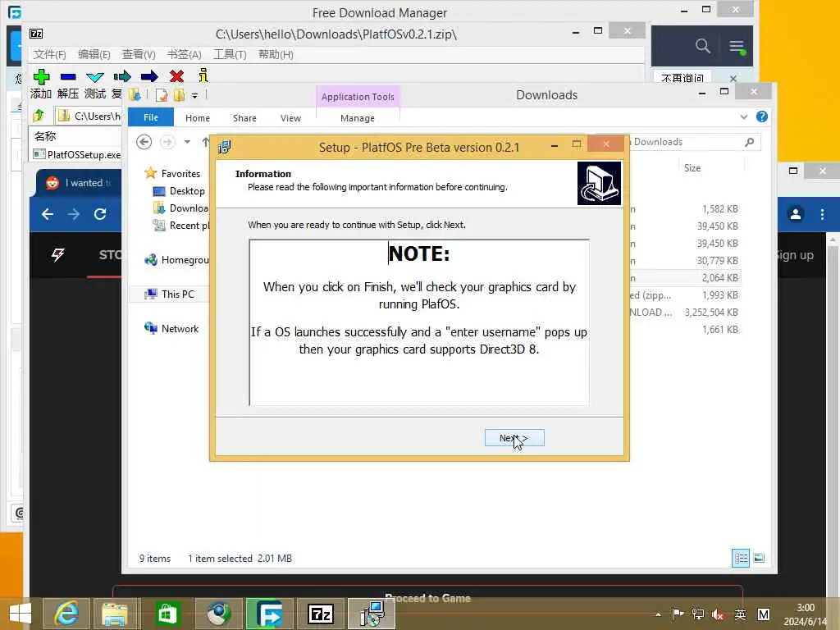The image size is (840, 630).
Task: Select Homegroup in the navigation pane
Action: tap(177, 260)
